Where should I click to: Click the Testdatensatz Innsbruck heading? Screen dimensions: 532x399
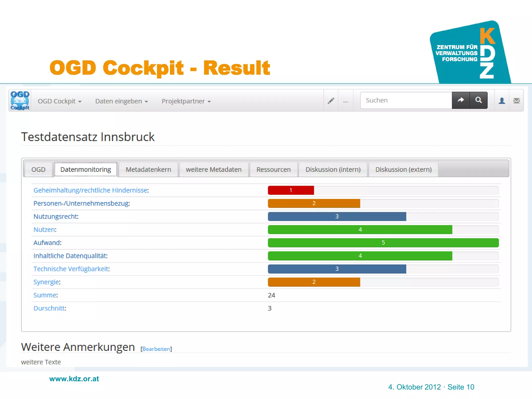click(x=88, y=137)
